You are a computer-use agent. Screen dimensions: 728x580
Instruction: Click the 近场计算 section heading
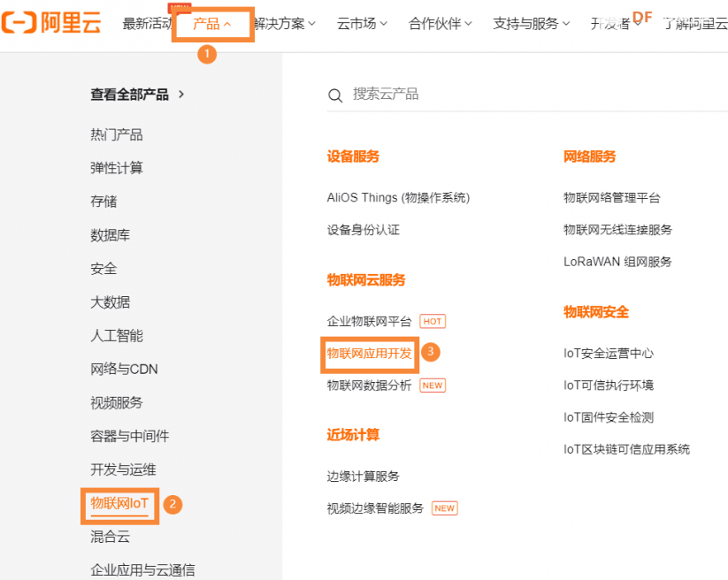pyautogui.click(x=353, y=435)
